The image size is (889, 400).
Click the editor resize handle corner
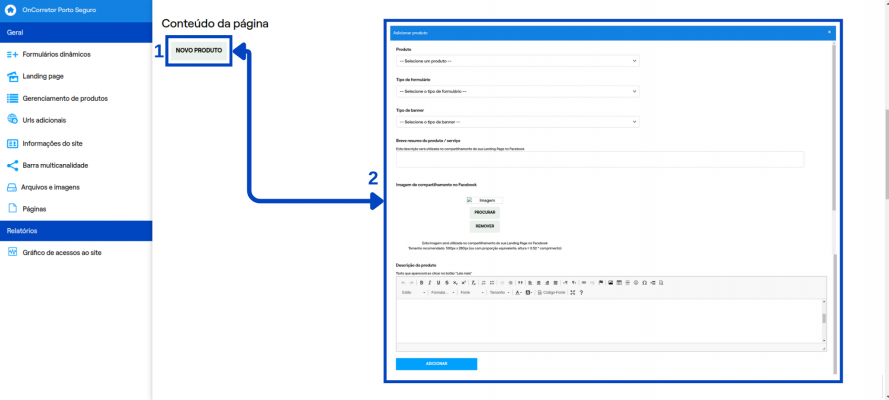click(824, 348)
